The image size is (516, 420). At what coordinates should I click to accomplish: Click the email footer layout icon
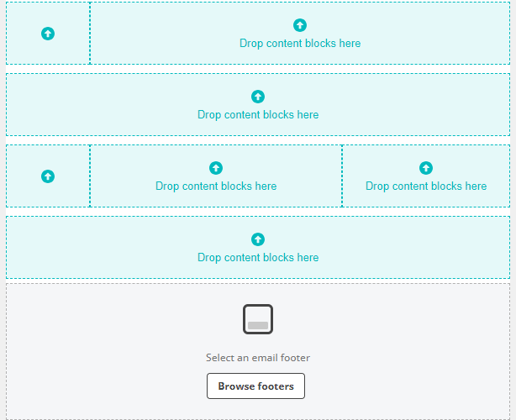[258, 319]
